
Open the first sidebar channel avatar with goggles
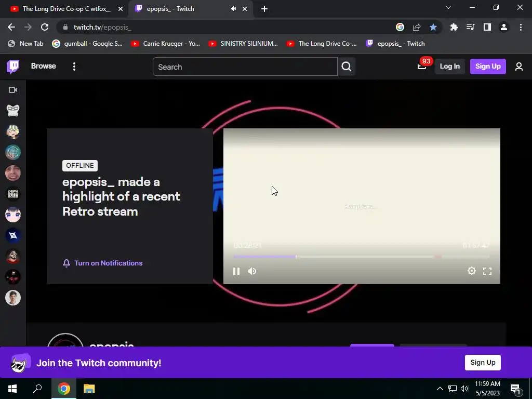13,111
